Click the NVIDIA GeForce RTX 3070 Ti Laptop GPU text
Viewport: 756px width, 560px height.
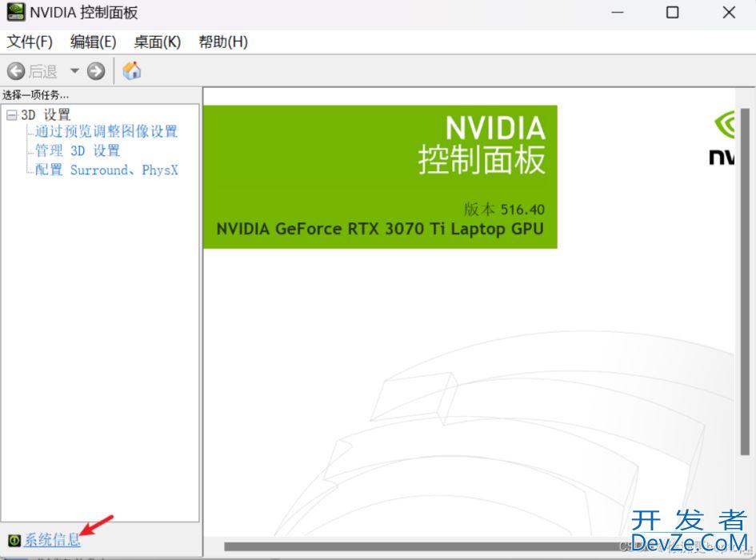(x=380, y=229)
